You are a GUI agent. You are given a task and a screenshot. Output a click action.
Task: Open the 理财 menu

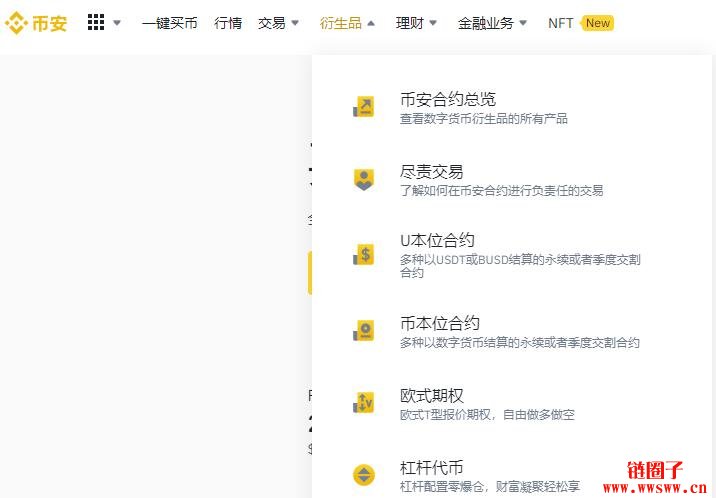(410, 23)
